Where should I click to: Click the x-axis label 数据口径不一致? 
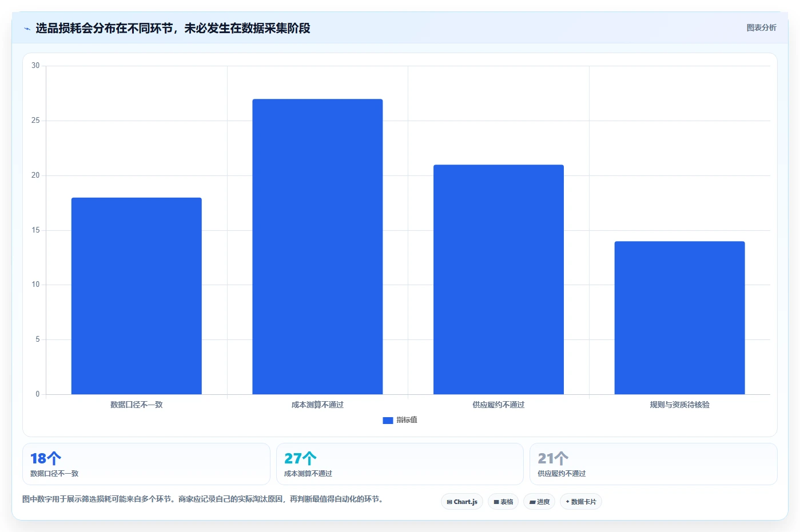pos(136,405)
